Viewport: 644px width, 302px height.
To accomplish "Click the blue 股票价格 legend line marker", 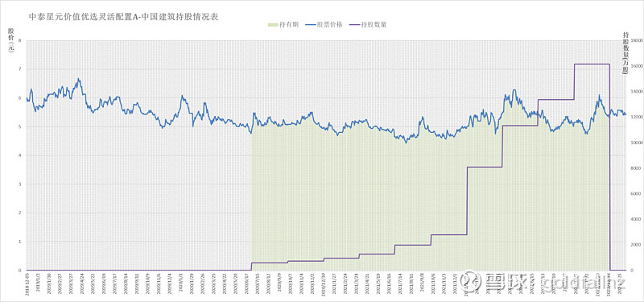I will 311,25.
